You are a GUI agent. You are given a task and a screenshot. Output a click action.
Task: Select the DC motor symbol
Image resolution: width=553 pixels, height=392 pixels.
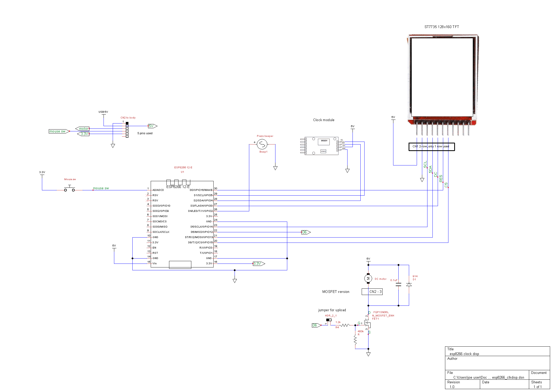[x=368, y=278]
